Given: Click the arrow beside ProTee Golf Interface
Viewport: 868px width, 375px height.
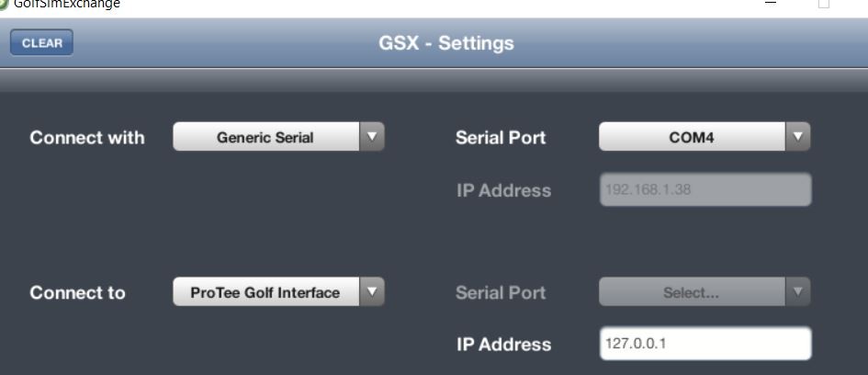Looking at the screenshot, I should pos(372,292).
